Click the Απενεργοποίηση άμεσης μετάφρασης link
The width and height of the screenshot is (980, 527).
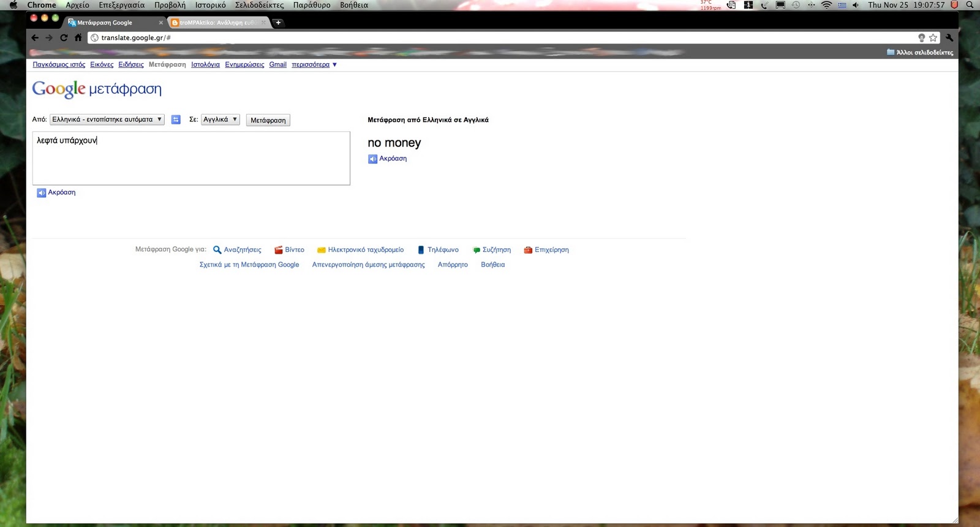(368, 265)
